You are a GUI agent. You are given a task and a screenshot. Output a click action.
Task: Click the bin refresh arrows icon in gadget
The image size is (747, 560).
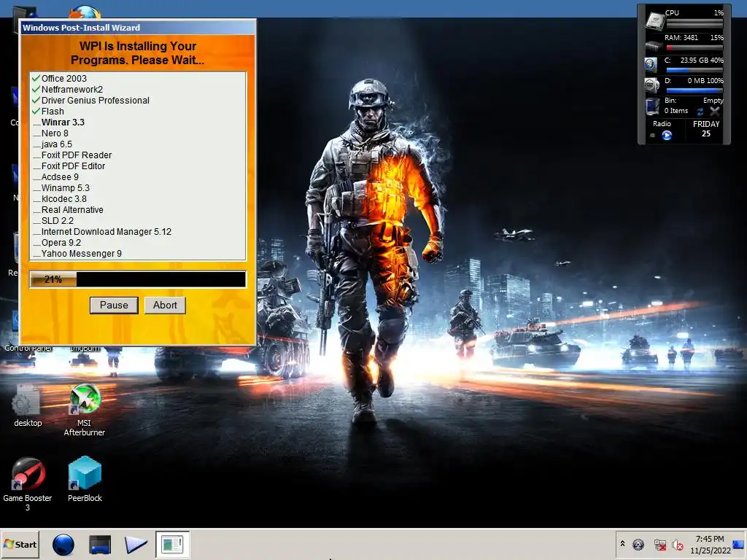click(700, 112)
